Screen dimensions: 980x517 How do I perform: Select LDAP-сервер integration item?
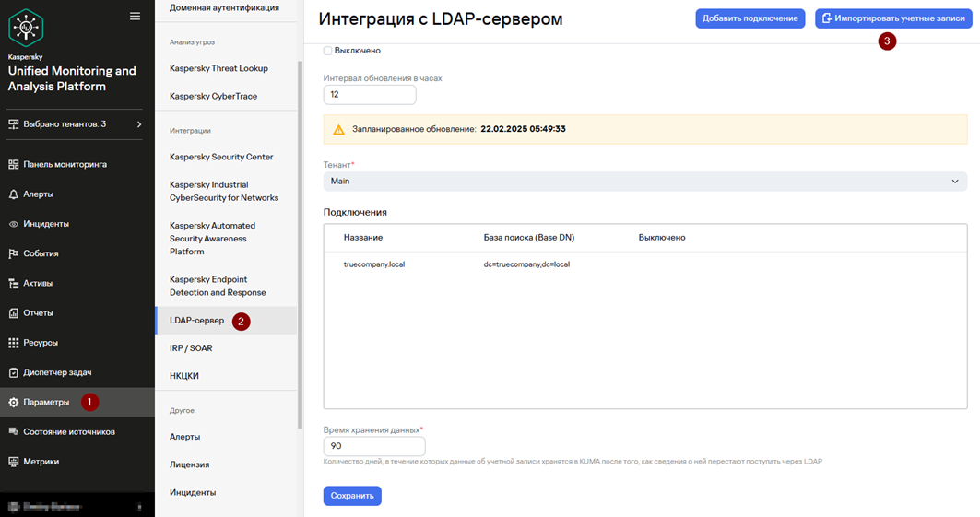(226, 321)
